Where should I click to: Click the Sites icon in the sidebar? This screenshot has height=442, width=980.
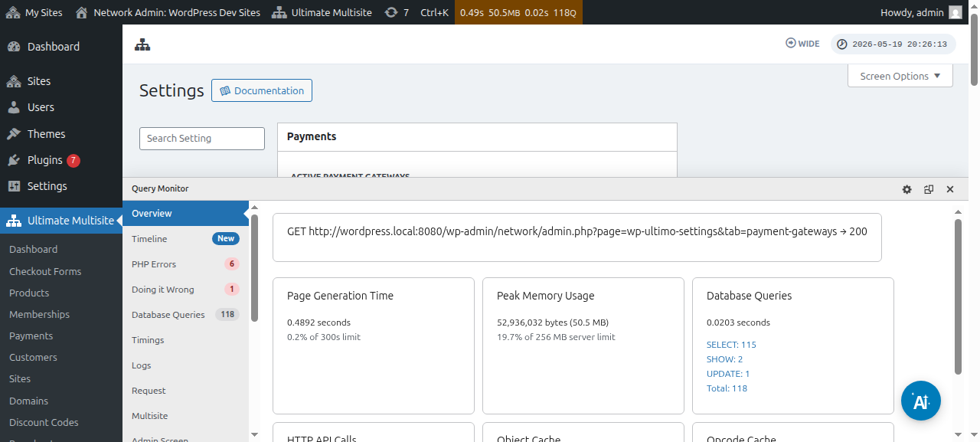(14, 81)
